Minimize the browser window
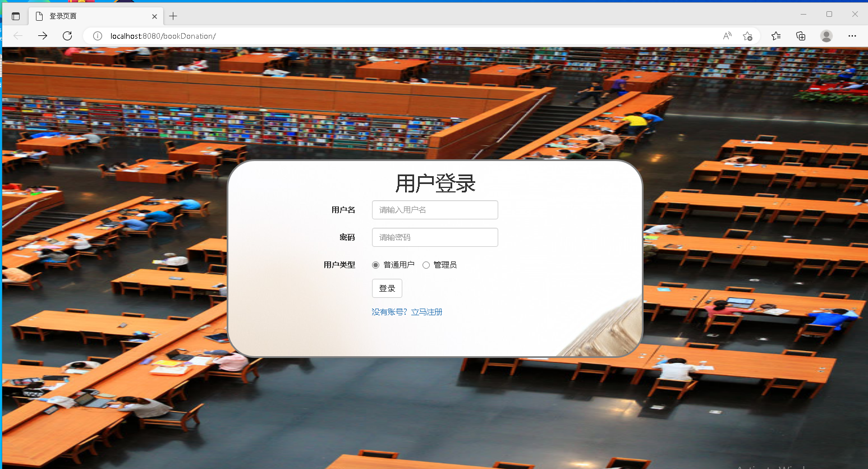The image size is (868, 469). coord(803,14)
